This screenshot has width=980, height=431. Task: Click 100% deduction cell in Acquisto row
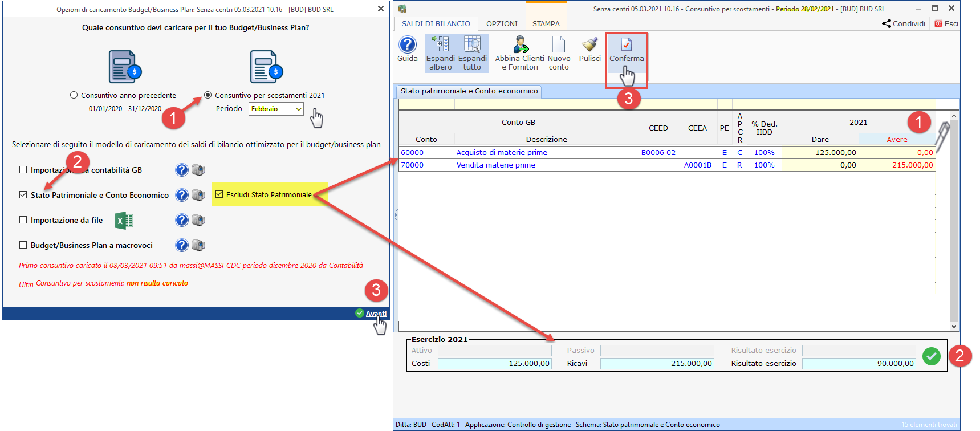[x=765, y=153]
